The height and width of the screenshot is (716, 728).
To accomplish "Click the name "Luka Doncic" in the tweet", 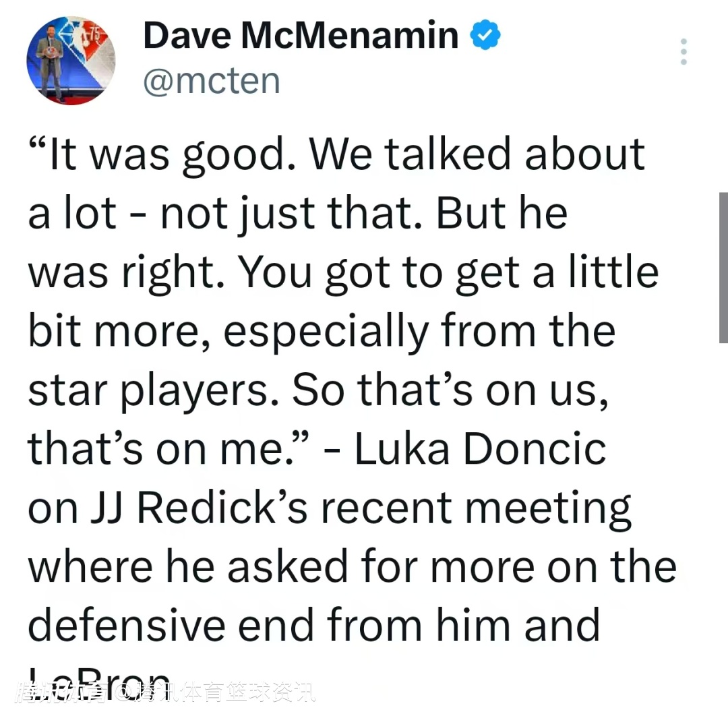I will tap(480, 448).
